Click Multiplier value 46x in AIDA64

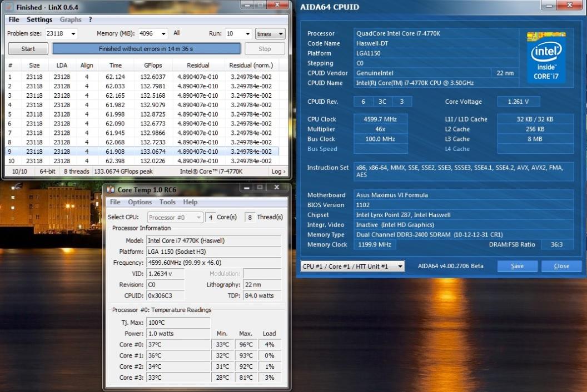(380, 129)
